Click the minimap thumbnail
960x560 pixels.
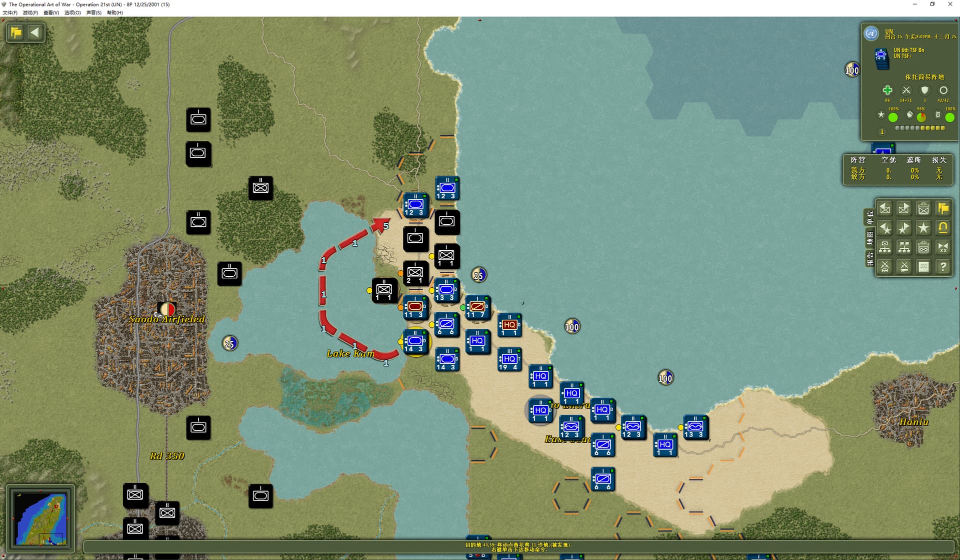(40, 519)
